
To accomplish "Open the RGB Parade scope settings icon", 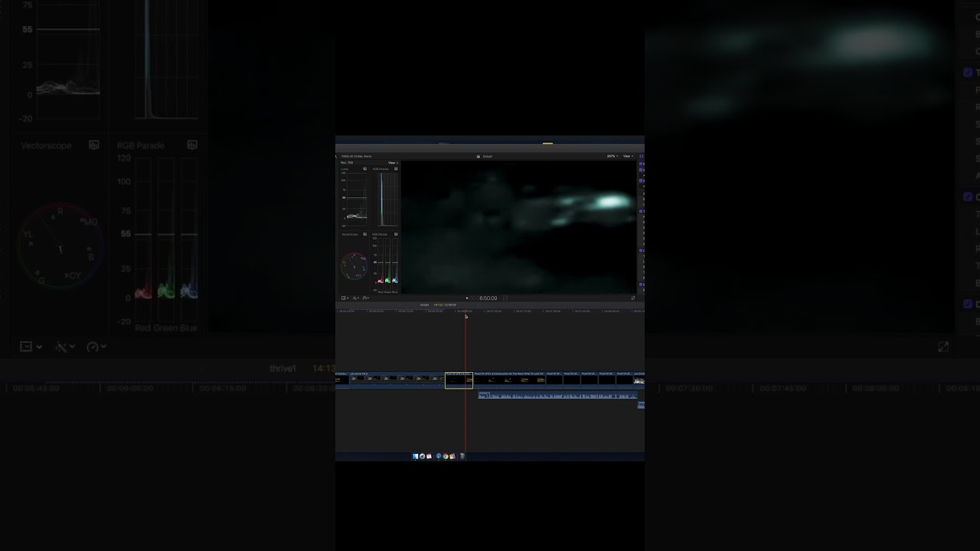I will pyautogui.click(x=396, y=234).
